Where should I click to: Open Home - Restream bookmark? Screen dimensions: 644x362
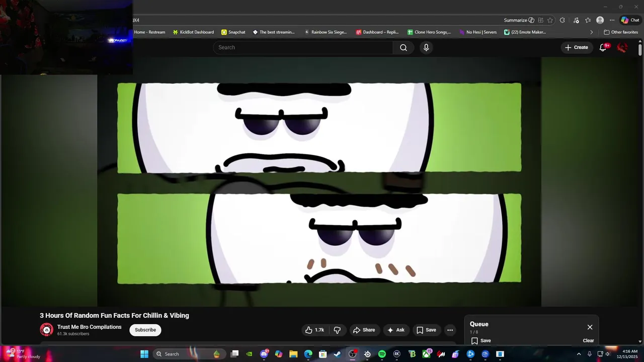click(x=149, y=32)
